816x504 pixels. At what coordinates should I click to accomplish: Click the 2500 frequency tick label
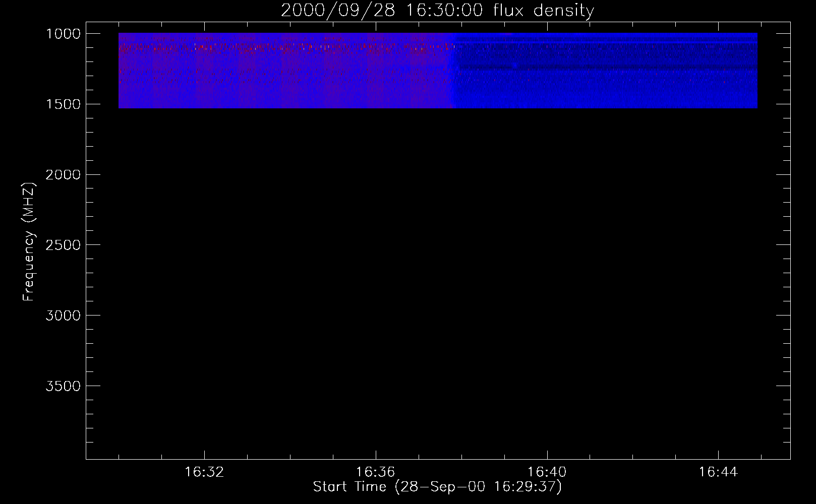(x=63, y=245)
